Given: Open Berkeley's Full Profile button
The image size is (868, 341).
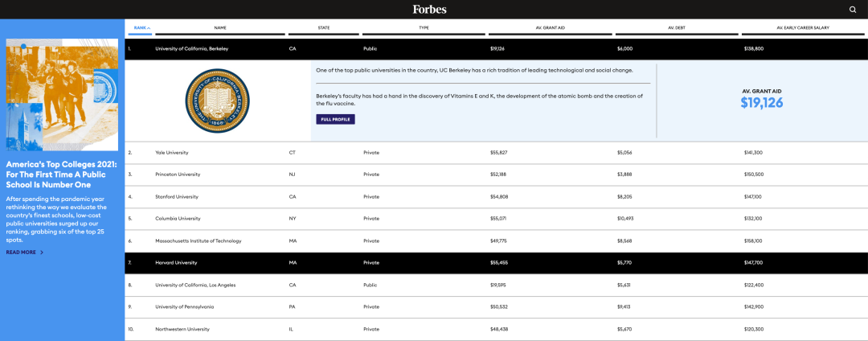Looking at the screenshot, I should [335, 119].
